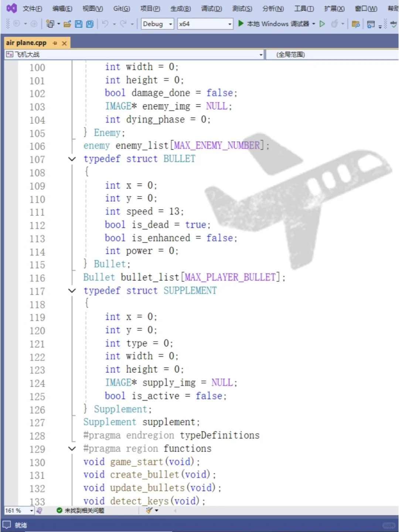Click the new project icon
The height and width of the screenshot is (532, 399).
[50, 24]
